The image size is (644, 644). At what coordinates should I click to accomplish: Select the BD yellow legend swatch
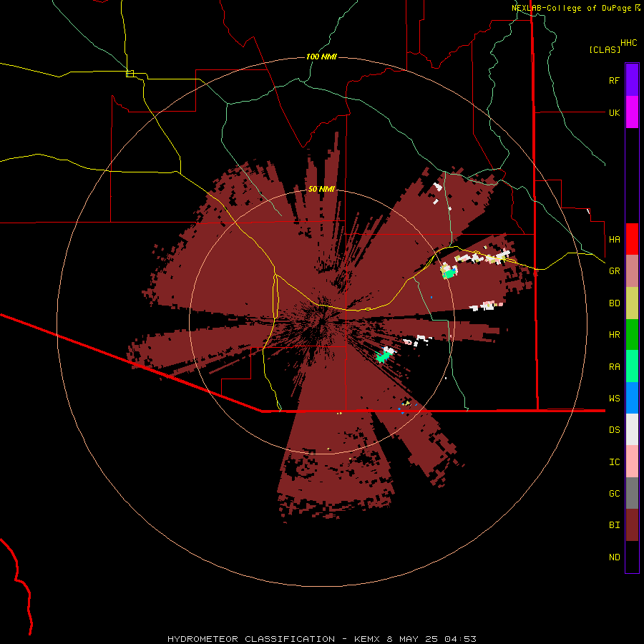point(632,303)
